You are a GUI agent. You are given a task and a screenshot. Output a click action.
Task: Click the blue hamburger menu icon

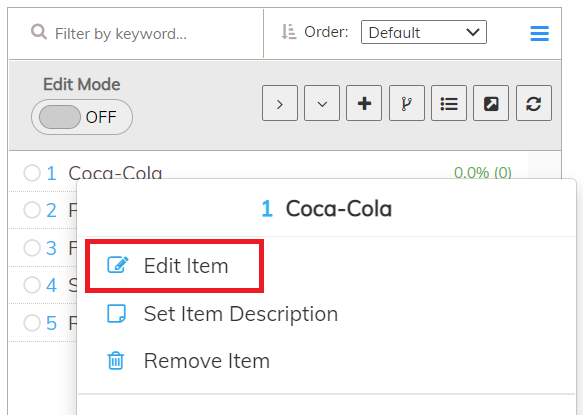click(539, 33)
